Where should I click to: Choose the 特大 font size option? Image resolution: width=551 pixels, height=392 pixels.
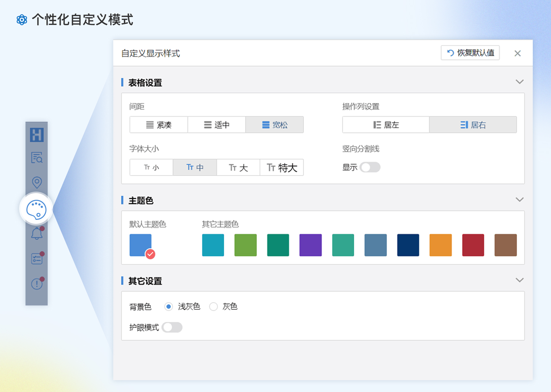[x=281, y=168]
